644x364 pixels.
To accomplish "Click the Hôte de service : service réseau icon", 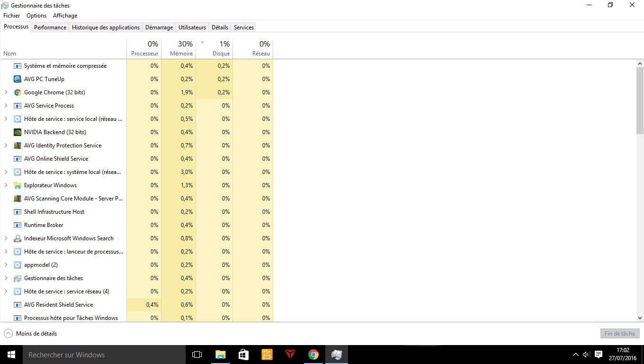I will [x=18, y=291].
